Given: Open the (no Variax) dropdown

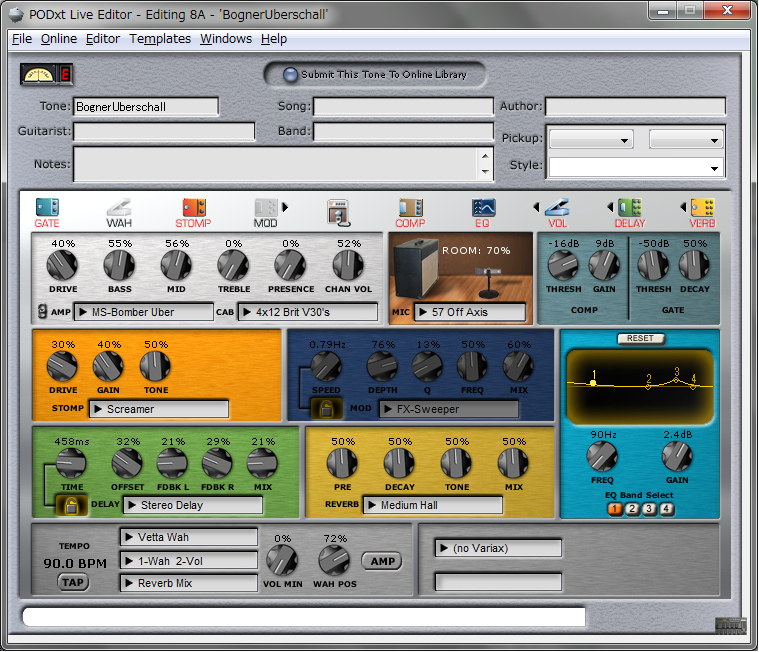Looking at the screenshot, I should click(499, 548).
